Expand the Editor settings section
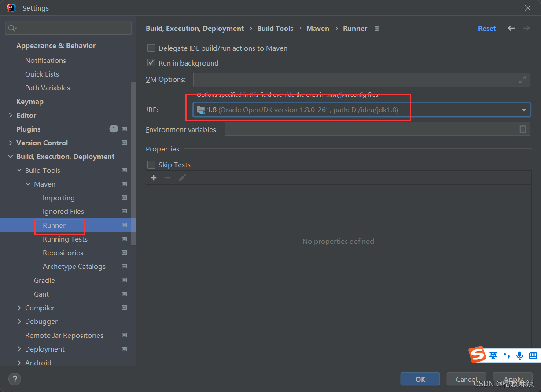 coord(11,115)
